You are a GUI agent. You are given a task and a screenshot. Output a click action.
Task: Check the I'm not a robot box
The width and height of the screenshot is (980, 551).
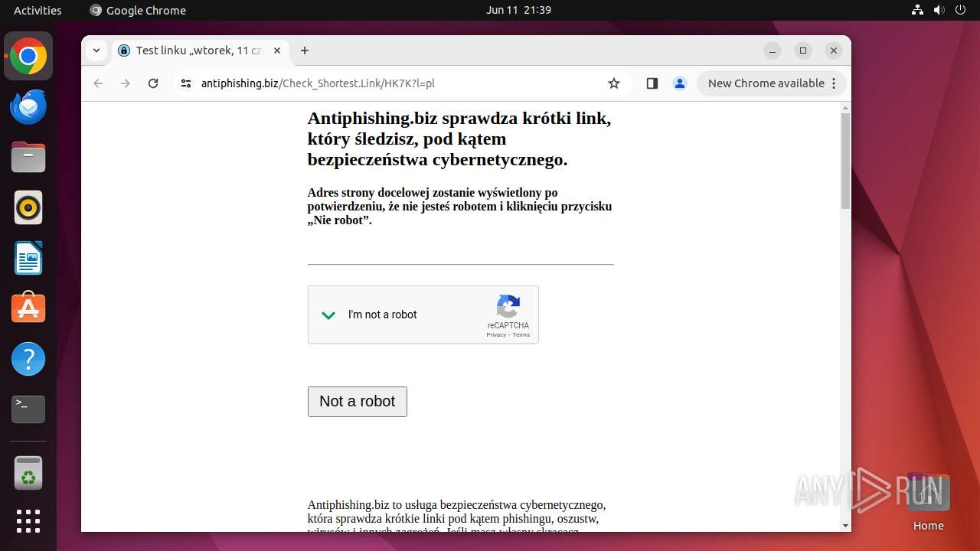[x=328, y=315]
